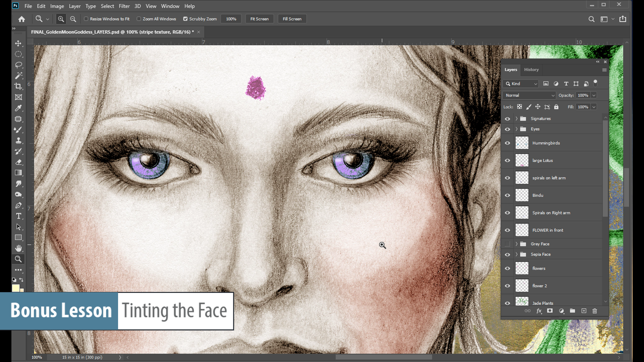Delete the layer with trash icon
The width and height of the screenshot is (644, 362).
(595, 311)
